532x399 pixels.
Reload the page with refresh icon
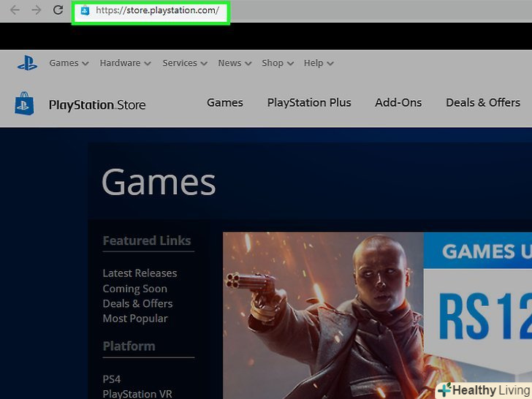[x=58, y=9]
